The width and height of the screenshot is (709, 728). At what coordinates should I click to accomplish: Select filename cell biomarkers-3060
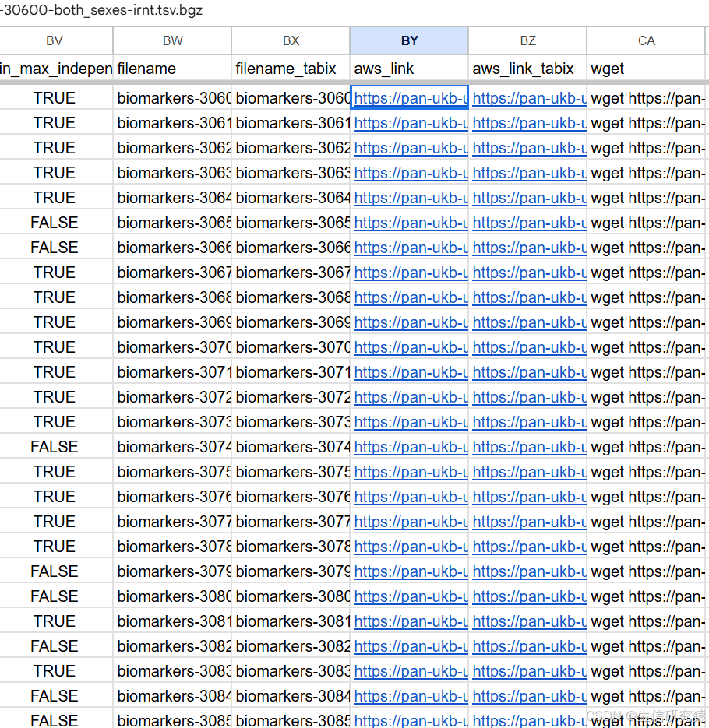click(172, 98)
